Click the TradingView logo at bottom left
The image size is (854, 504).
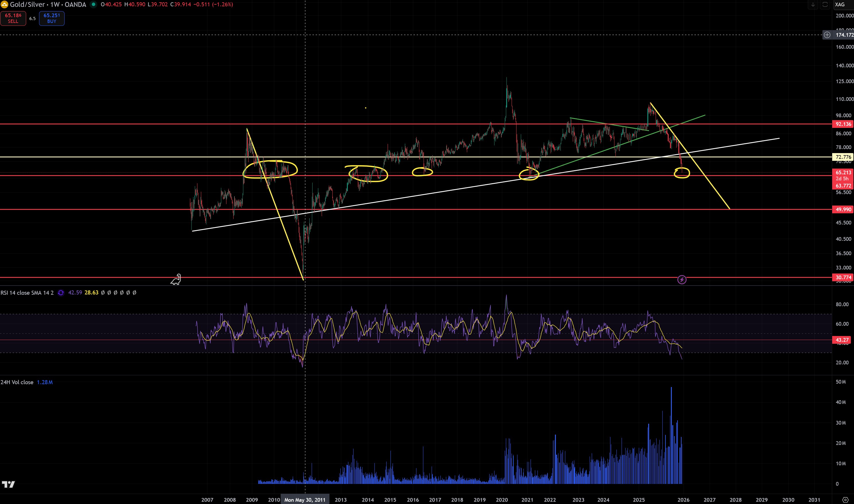coord(8,484)
